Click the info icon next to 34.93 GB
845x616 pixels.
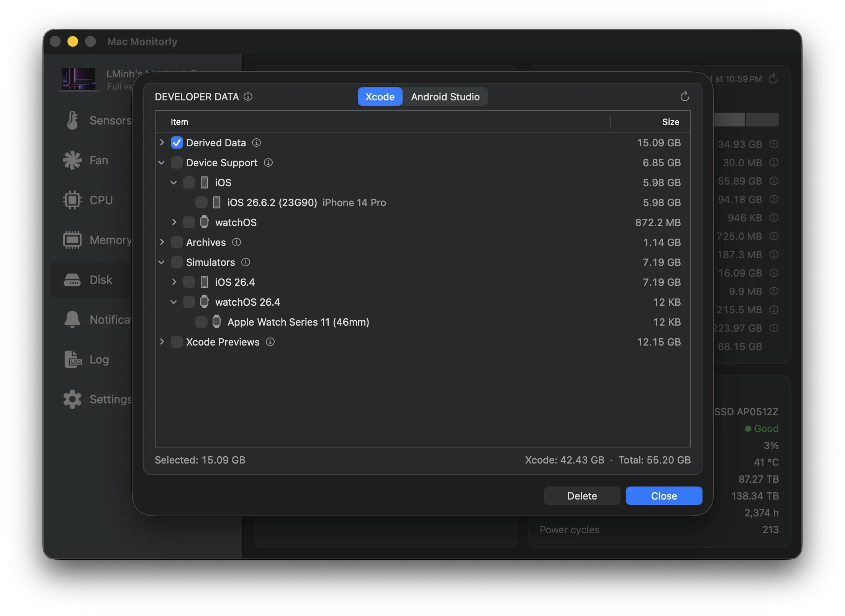(774, 144)
